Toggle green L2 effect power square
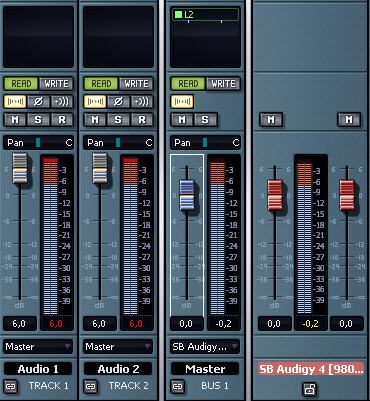The height and width of the screenshot is (401, 370). (179, 14)
